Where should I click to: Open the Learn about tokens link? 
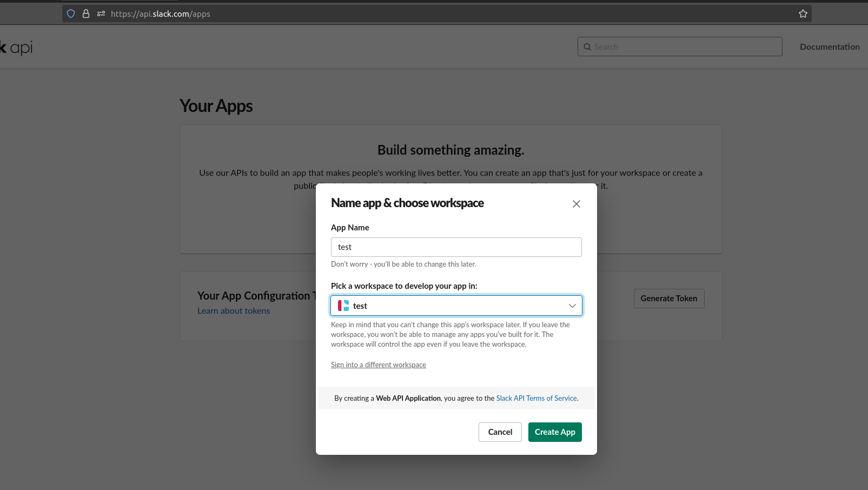tap(234, 311)
